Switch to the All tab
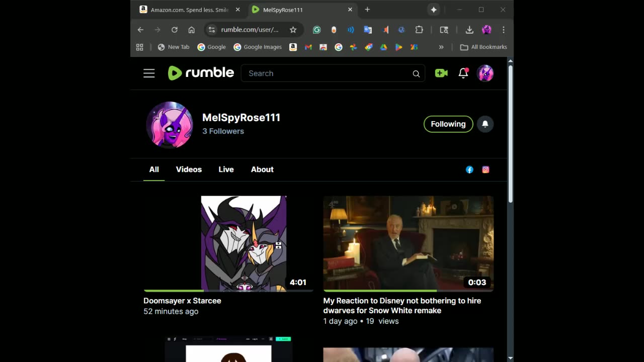644x362 pixels. coord(154,169)
